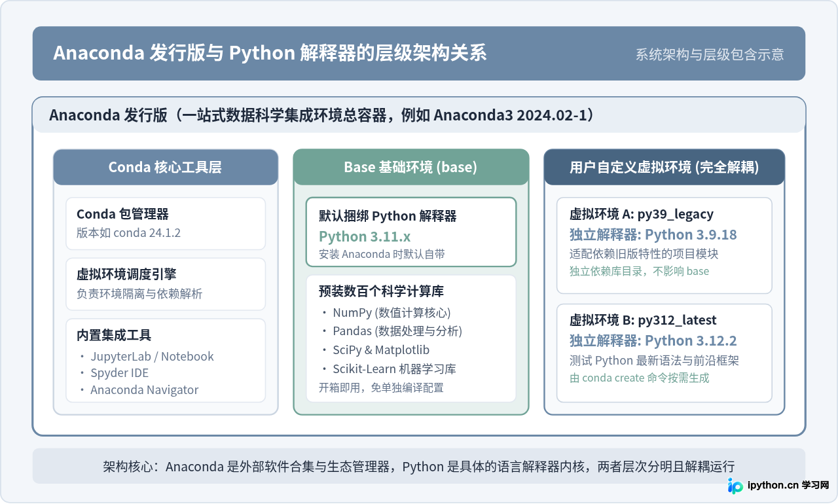Click the green "Python 3.11.x" version text
Image resolution: width=838 pixels, height=504 pixels.
365,236
